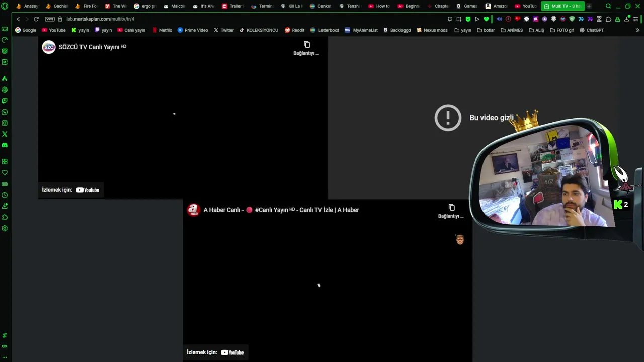This screenshot has width=644, height=362.
Task: Open the sidebar bookmarks heart icon
Action: (x=5, y=172)
